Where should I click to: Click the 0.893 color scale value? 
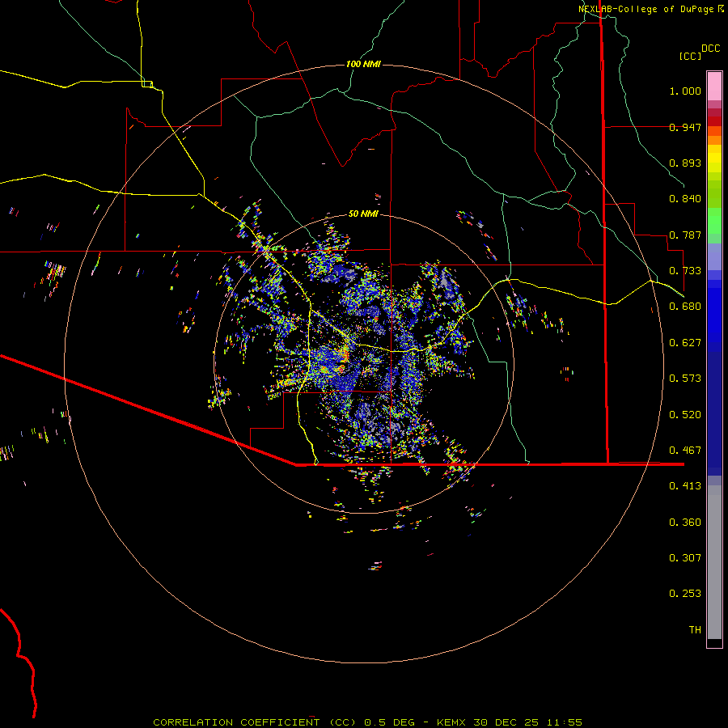(685, 163)
